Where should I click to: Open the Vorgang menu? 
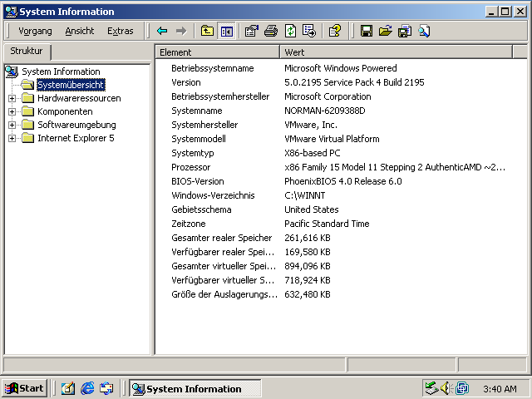(35, 31)
